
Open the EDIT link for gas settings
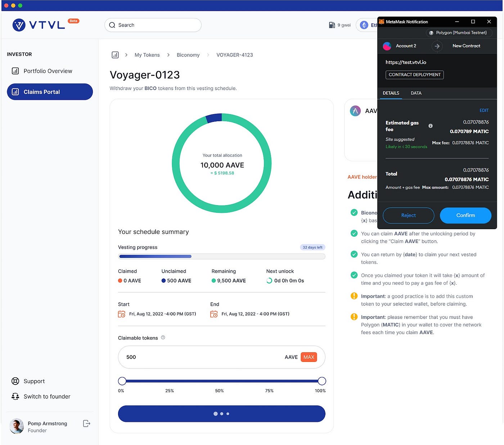pos(484,110)
